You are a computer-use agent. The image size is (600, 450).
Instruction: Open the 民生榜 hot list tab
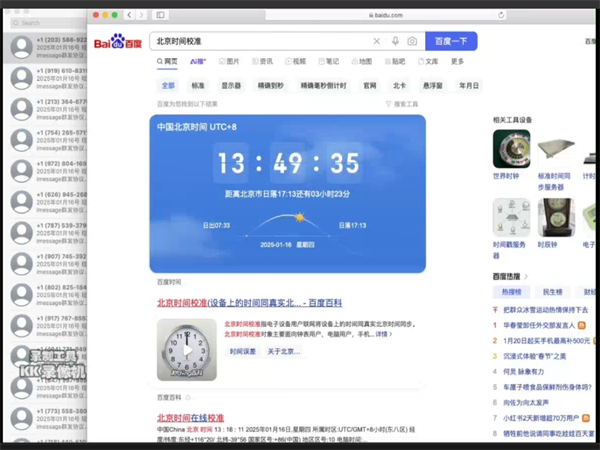click(552, 292)
